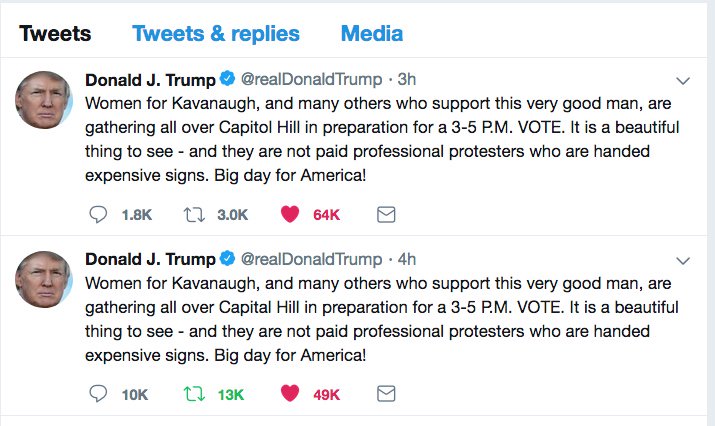Image resolution: width=715 pixels, height=426 pixels.
Task: Undo retweet on the 4h tweet
Action: tap(195, 393)
